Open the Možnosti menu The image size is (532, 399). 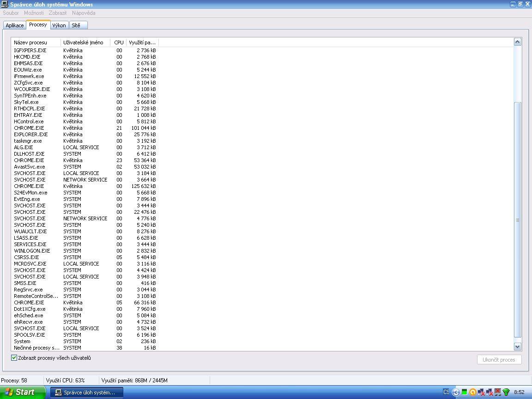(34, 13)
